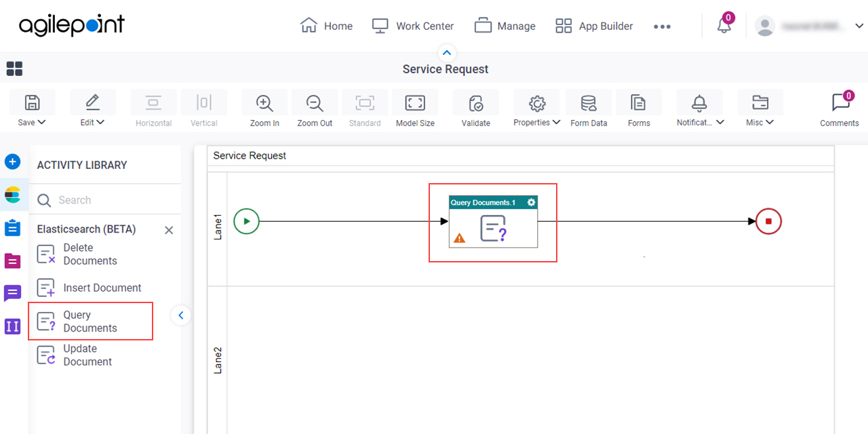The width and height of the screenshot is (868, 434).
Task: View notifications bell icon
Action: pos(724,26)
